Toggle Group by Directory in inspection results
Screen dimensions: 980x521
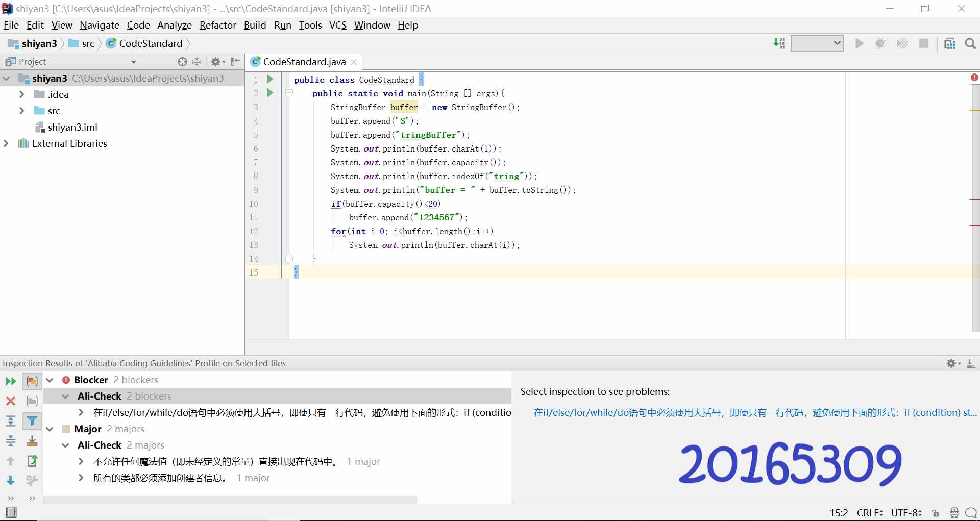pos(32,401)
